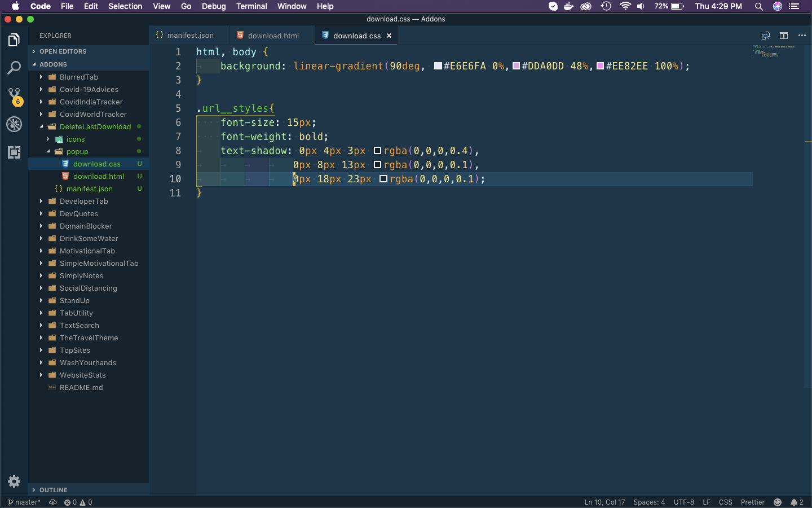Click the rgba swatch on line 8

click(x=378, y=151)
